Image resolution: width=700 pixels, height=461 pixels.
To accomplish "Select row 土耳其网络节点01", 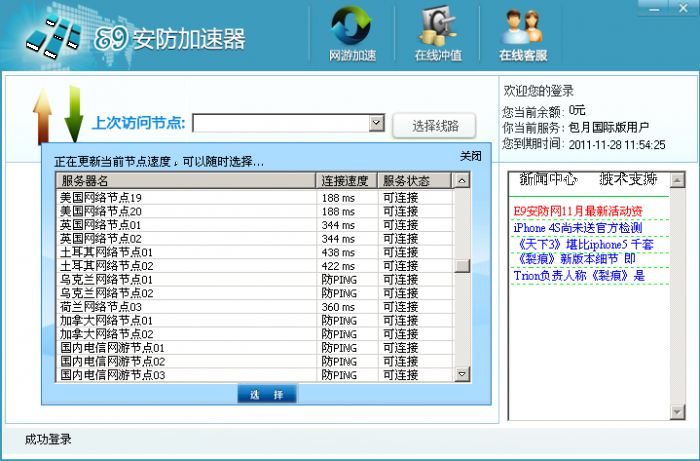I will coord(254,252).
